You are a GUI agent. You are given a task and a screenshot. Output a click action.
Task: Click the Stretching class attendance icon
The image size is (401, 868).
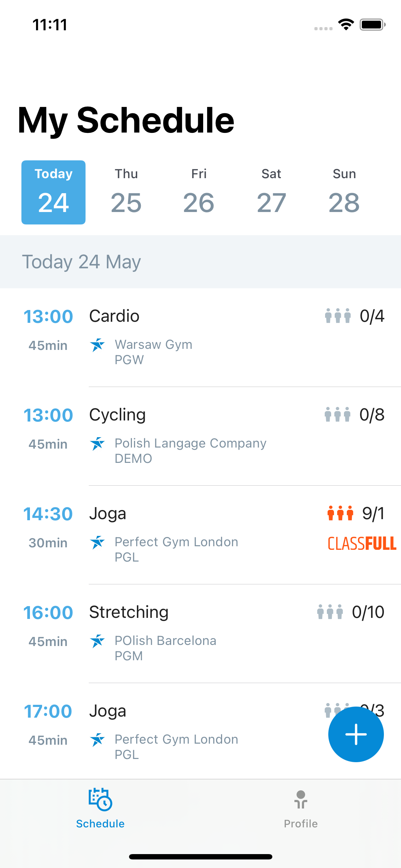click(330, 612)
